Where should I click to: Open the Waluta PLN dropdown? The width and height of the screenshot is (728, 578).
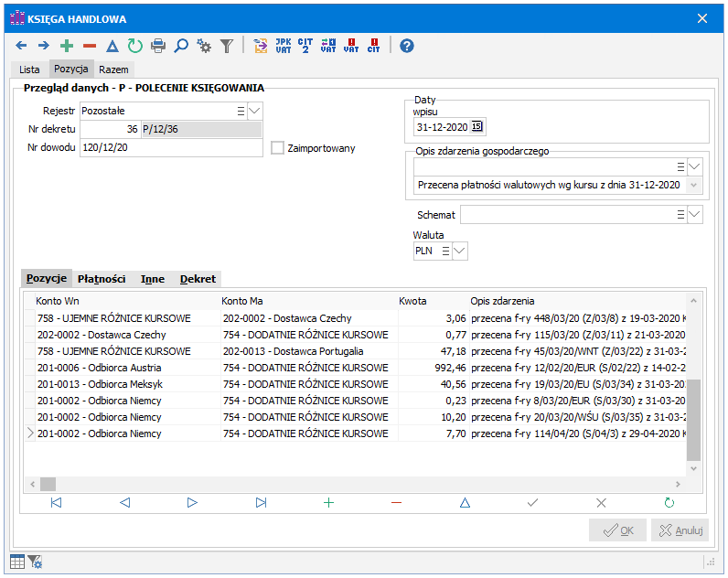click(x=459, y=251)
